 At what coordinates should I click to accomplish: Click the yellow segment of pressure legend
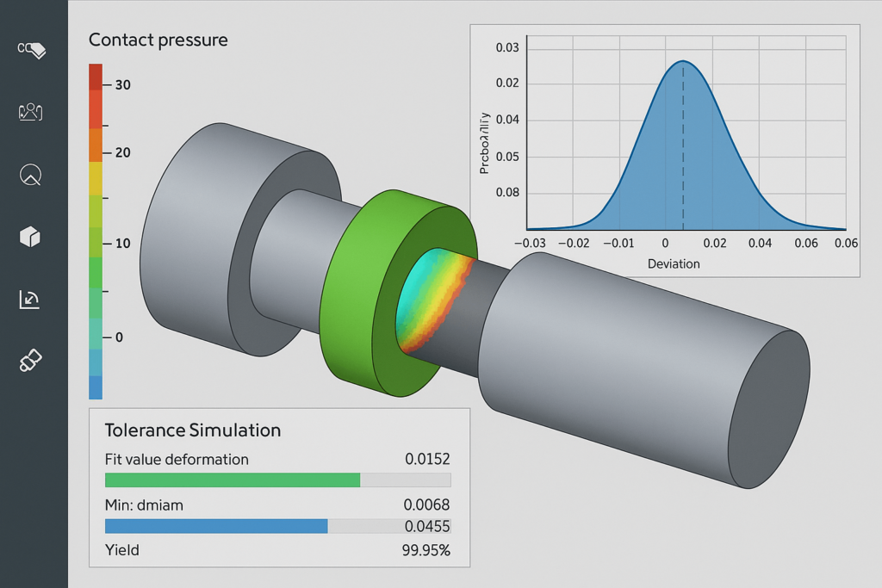96,178
